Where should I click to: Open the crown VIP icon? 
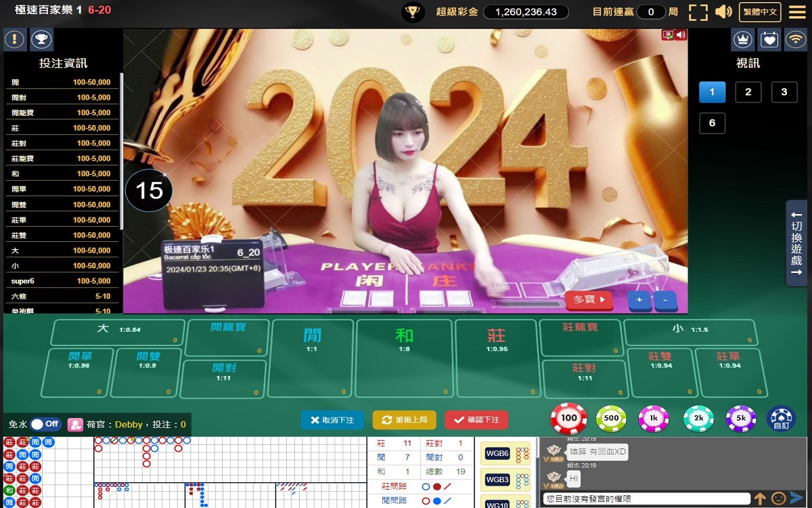coord(743,39)
